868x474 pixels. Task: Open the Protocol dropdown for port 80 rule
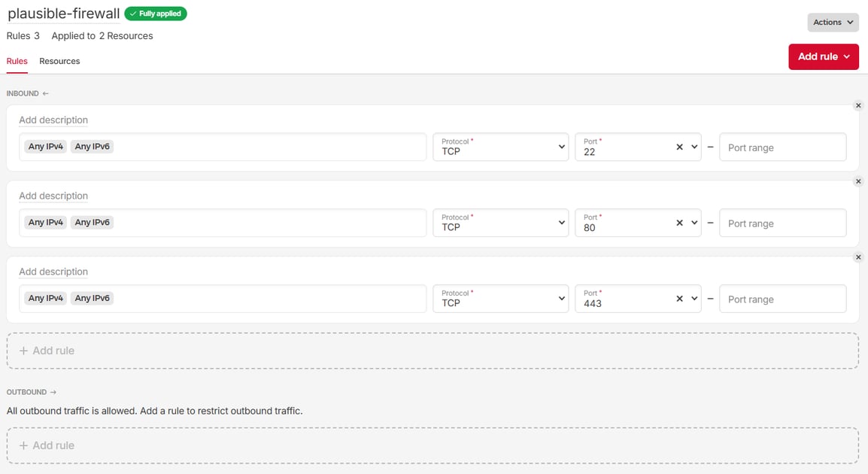click(x=500, y=223)
